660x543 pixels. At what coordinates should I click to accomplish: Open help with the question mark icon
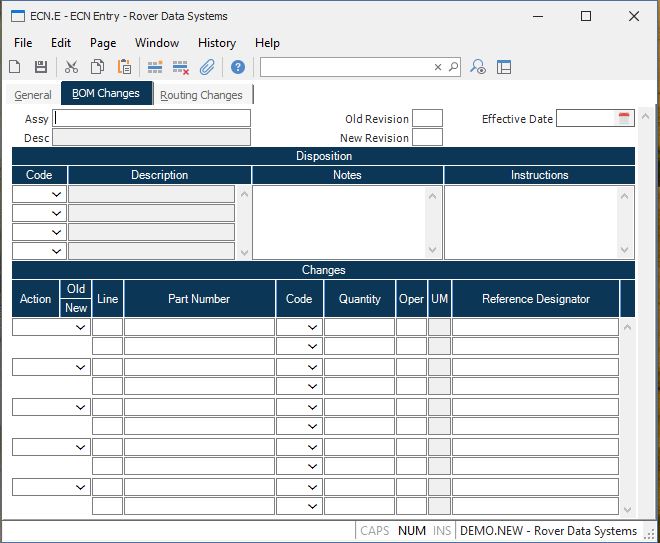pyautogui.click(x=238, y=67)
